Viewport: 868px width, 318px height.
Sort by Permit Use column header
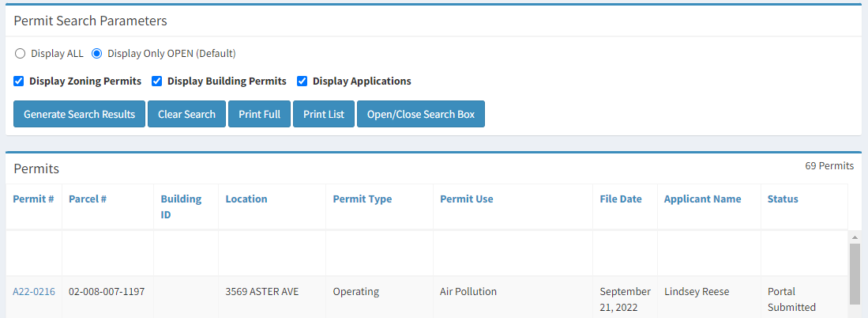pos(466,199)
